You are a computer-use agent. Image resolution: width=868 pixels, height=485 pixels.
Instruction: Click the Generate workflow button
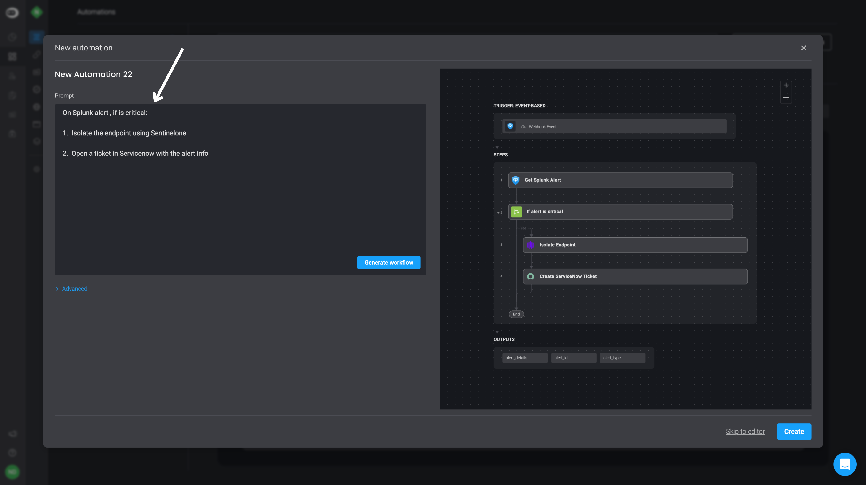click(389, 263)
